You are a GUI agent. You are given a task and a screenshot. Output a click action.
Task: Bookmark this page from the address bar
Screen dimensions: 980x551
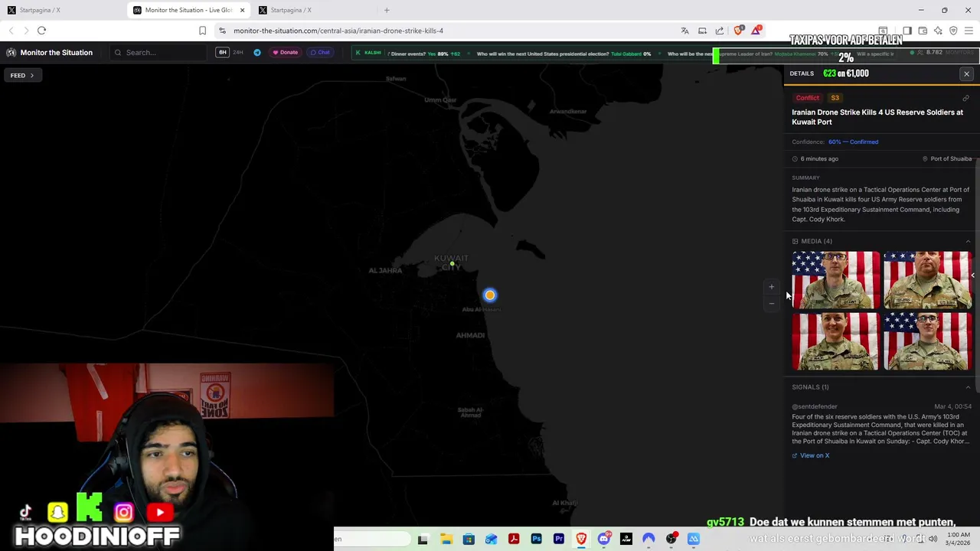[202, 31]
